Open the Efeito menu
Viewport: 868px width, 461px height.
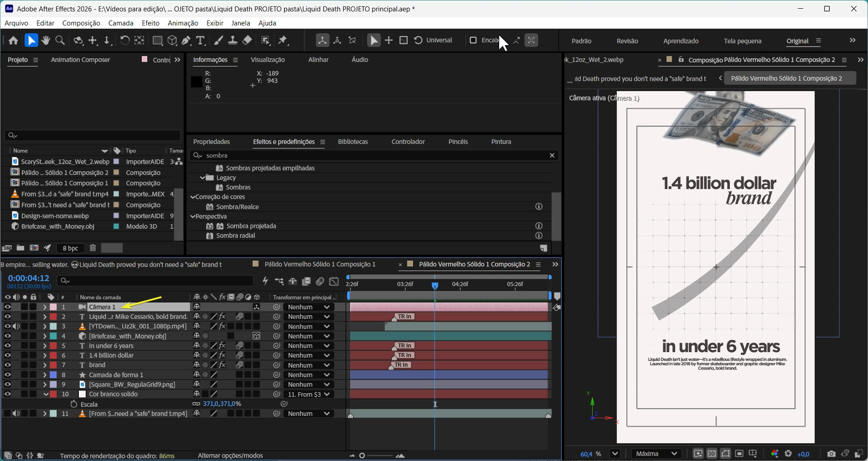pos(150,23)
